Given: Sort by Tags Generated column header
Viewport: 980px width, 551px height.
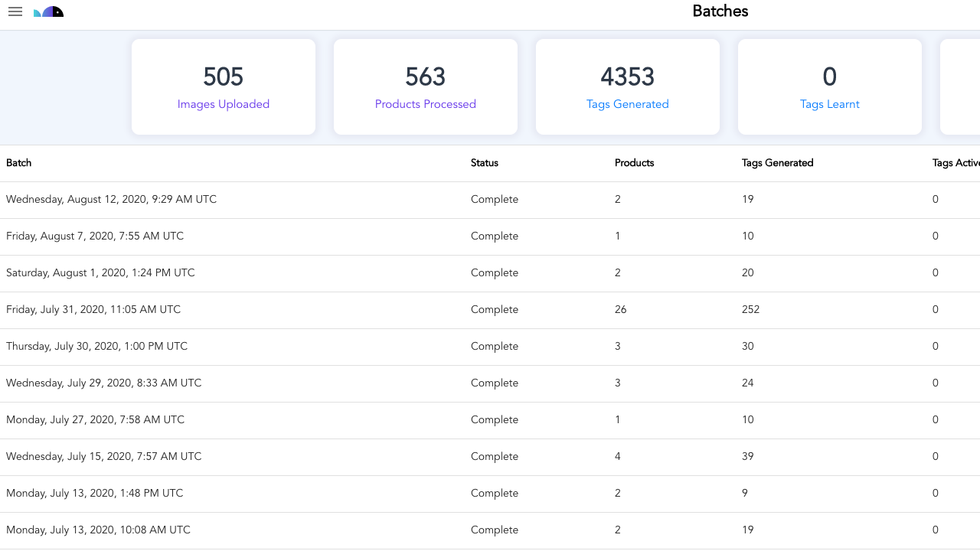Looking at the screenshot, I should pos(778,163).
